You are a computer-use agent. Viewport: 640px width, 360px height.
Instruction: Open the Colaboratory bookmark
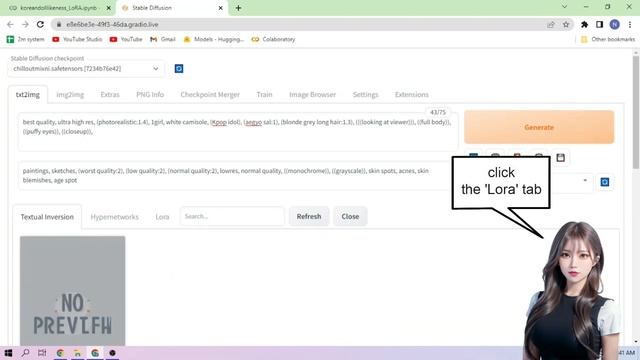point(273,39)
